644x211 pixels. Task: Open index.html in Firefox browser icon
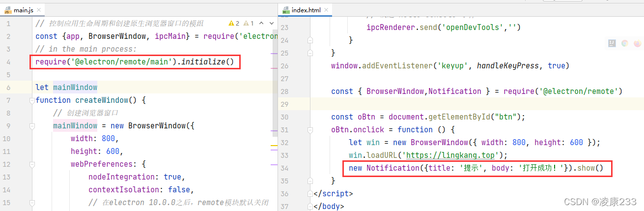click(638, 43)
